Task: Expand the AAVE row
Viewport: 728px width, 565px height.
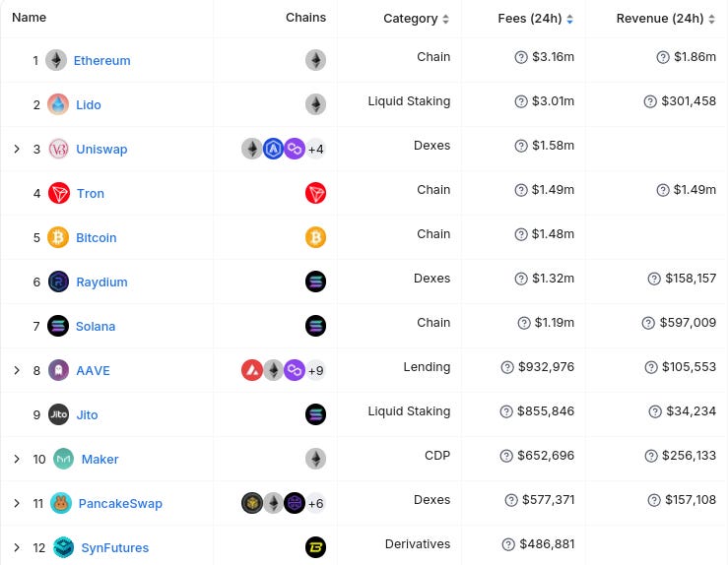Action: [x=17, y=370]
